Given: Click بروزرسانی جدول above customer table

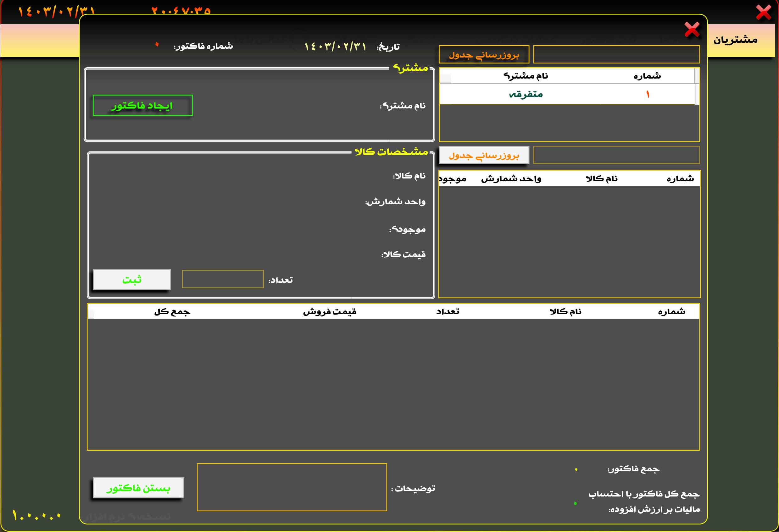Looking at the screenshot, I should click(484, 55).
